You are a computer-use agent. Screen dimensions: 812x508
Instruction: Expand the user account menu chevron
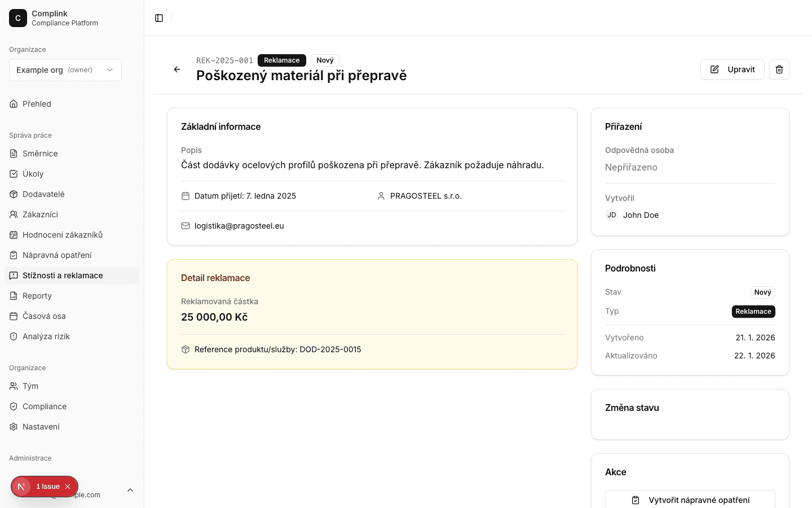click(x=130, y=490)
